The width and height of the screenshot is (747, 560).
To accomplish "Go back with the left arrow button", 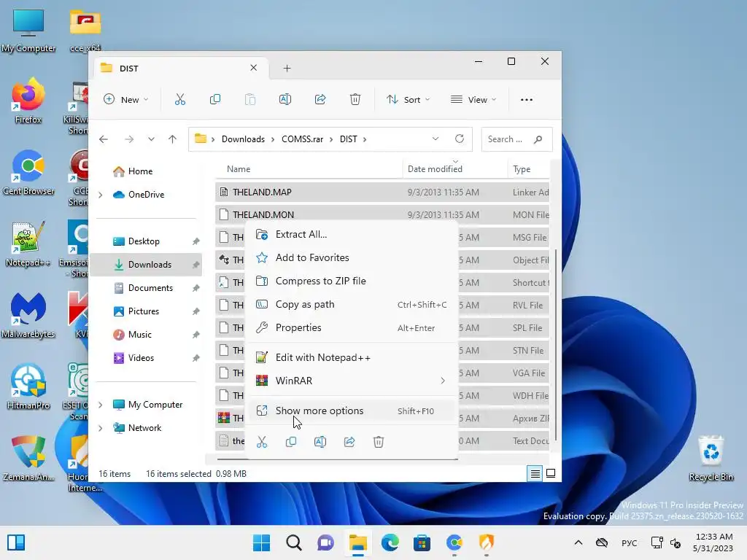I will (x=104, y=139).
